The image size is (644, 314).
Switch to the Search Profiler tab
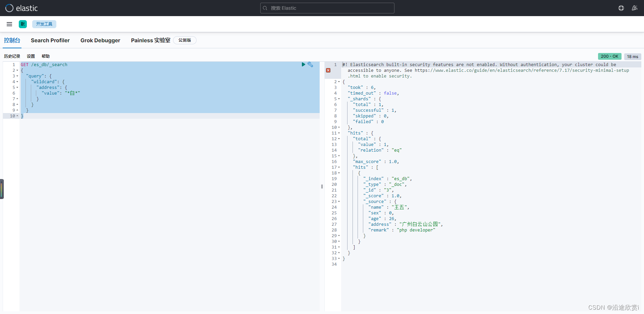tap(50, 40)
